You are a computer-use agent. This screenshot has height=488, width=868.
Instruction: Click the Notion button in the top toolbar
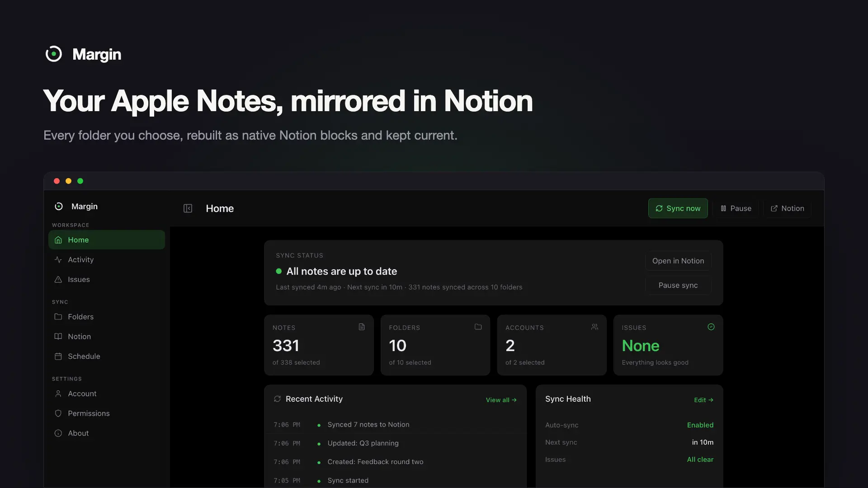tap(787, 208)
